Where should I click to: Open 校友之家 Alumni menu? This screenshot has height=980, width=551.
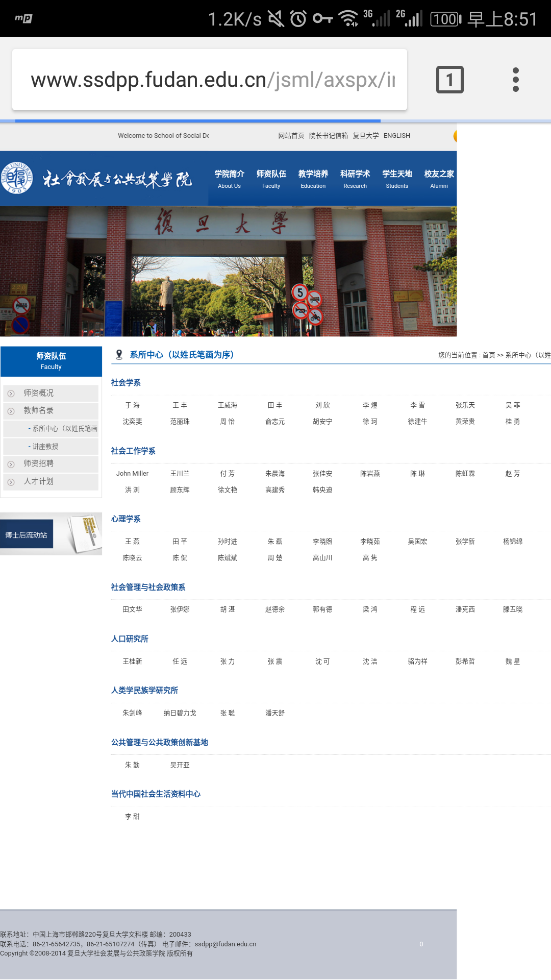(439, 179)
